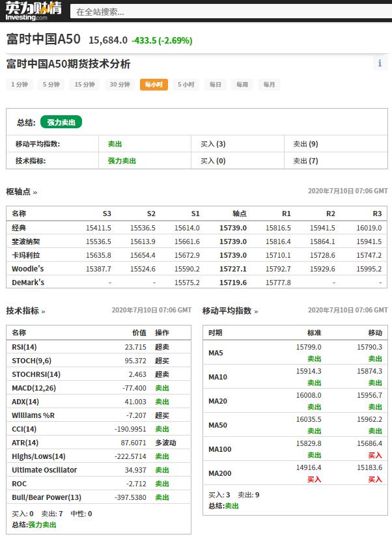Screen dimensions: 392x541
Task: Select the 15分钟 timeframe tab
Action: (85, 85)
